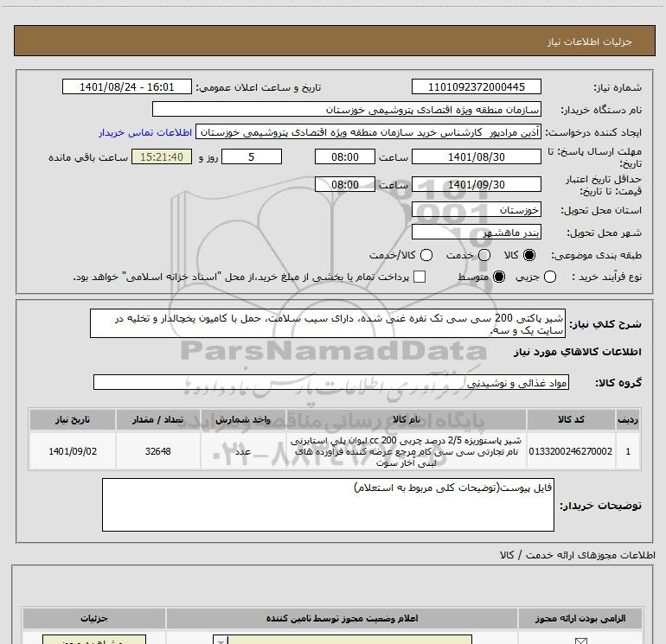Image resolution: width=666 pixels, height=644 pixels.
Task: Choose the جزیی purchase process option
Action: (549, 277)
